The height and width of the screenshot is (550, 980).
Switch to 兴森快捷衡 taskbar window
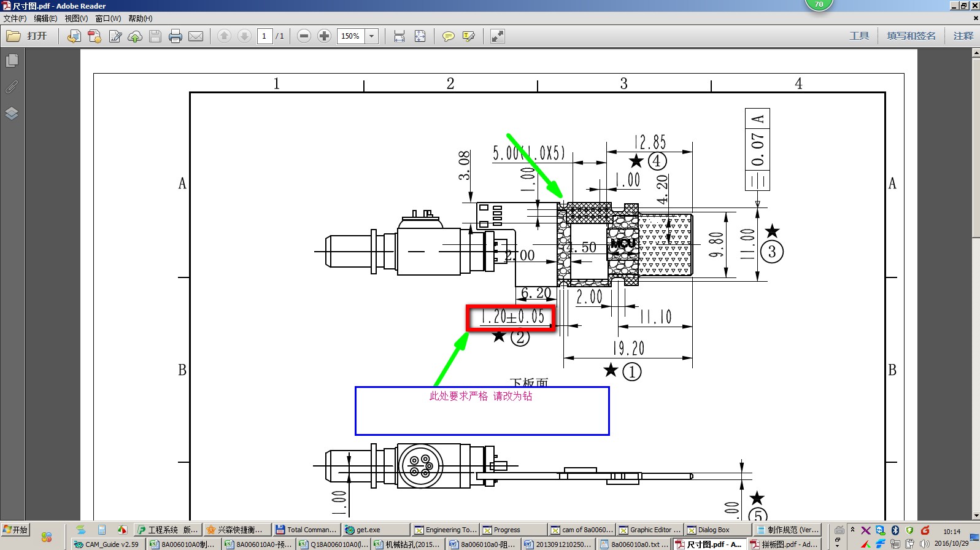pos(237,530)
